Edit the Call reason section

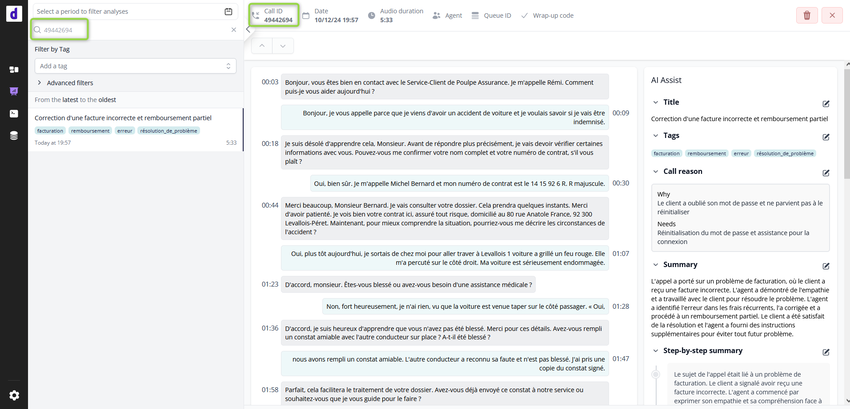826,171
